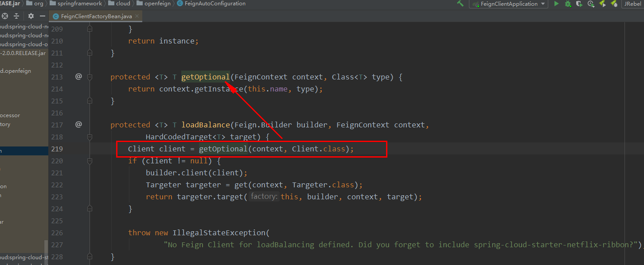The height and width of the screenshot is (265, 644).
Task: Build the project with the hammer icon
Action: [x=461, y=4]
